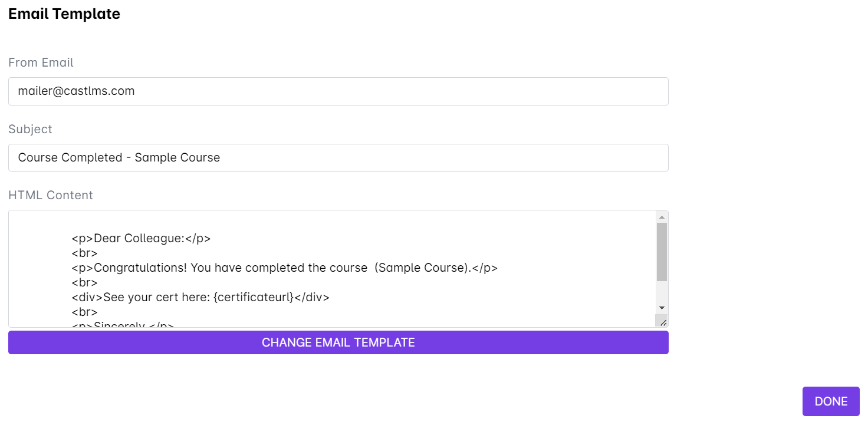Click the HTML Content scrollbar thumb
The width and height of the screenshot is (868, 422).
662,252
